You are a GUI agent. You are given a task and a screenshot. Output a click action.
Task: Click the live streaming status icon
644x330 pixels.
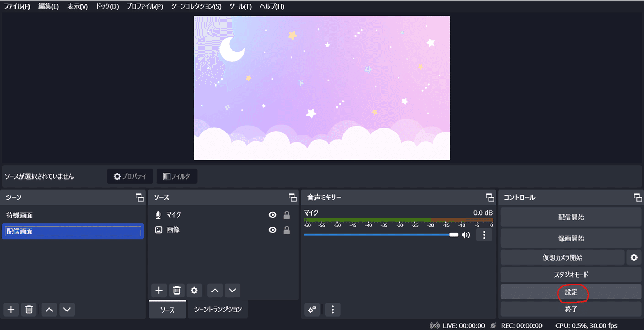tap(435, 326)
